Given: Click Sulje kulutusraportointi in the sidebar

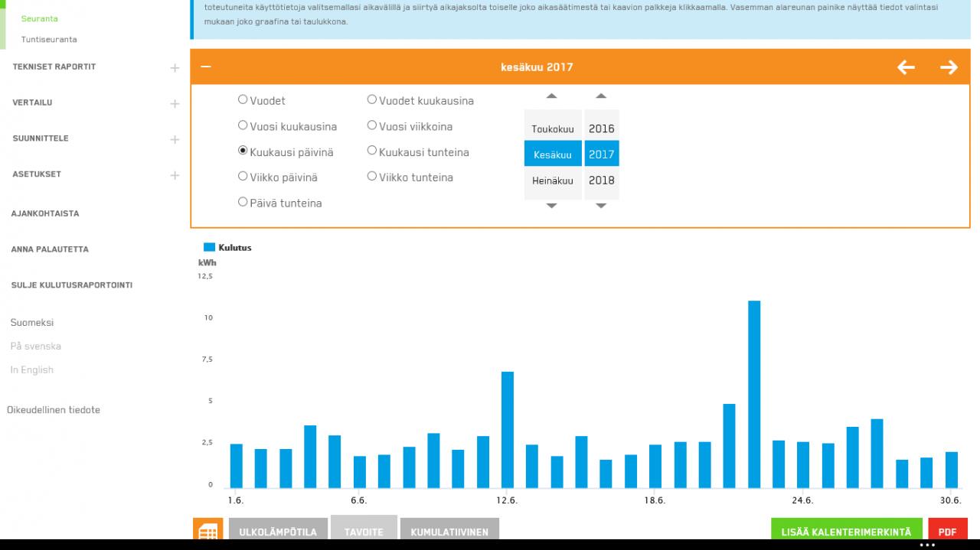Looking at the screenshot, I should tap(72, 285).
